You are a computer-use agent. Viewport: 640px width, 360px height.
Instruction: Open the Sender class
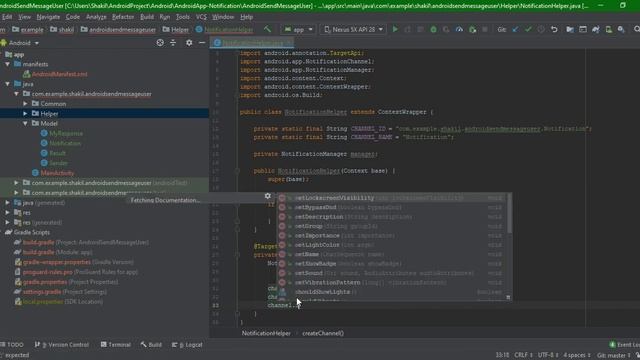58,163
